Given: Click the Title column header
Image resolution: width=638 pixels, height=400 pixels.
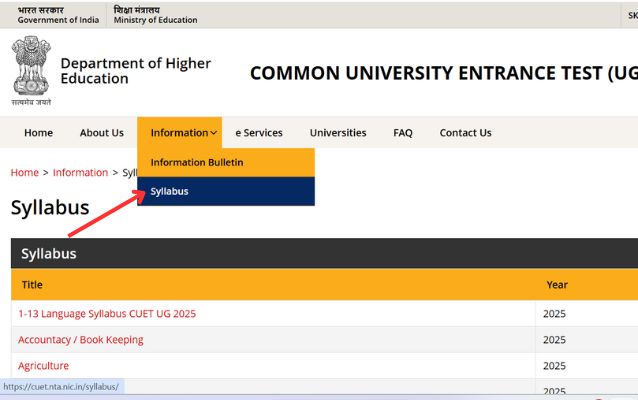Looking at the screenshot, I should [x=32, y=285].
